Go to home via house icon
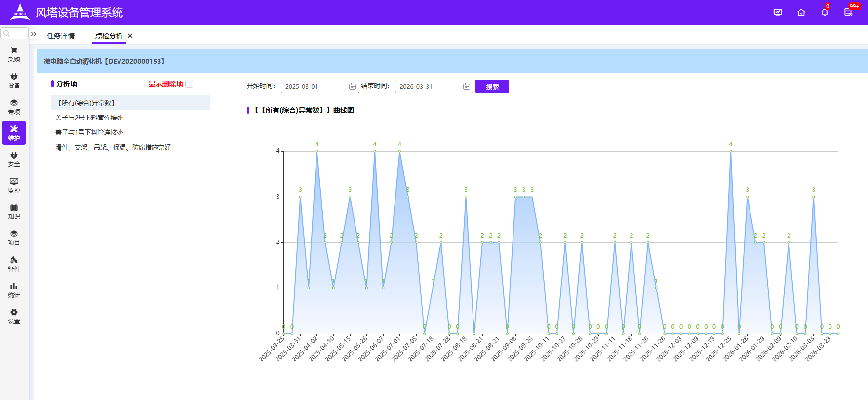Screen dimensions: 868x400 tap(801, 12)
